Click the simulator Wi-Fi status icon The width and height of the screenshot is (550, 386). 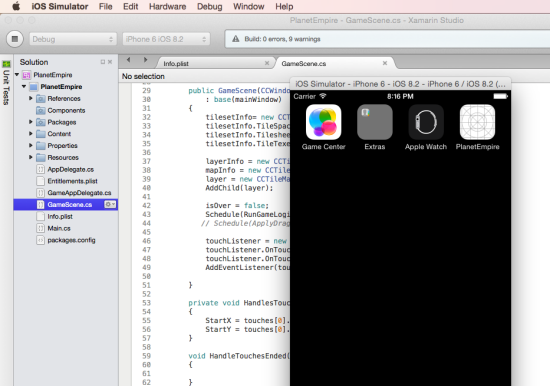tap(323, 96)
